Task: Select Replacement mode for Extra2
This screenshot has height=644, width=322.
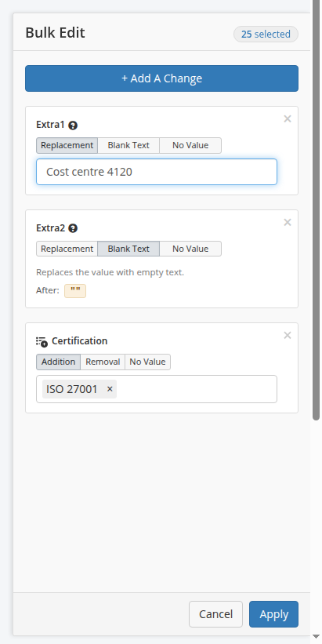Action: (67, 249)
